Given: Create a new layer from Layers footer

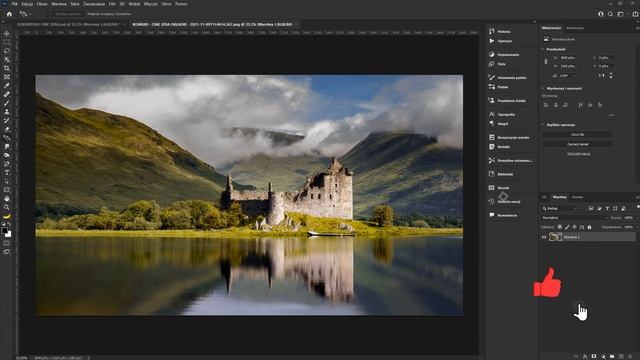Looking at the screenshot, I should click(x=621, y=356).
